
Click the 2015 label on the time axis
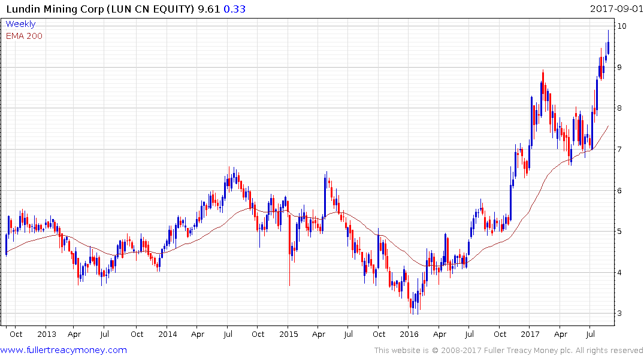(288, 334)
